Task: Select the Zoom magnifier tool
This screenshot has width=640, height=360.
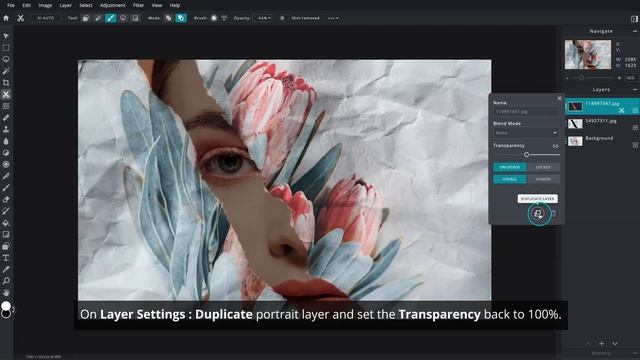Action: tap(6, 281)
